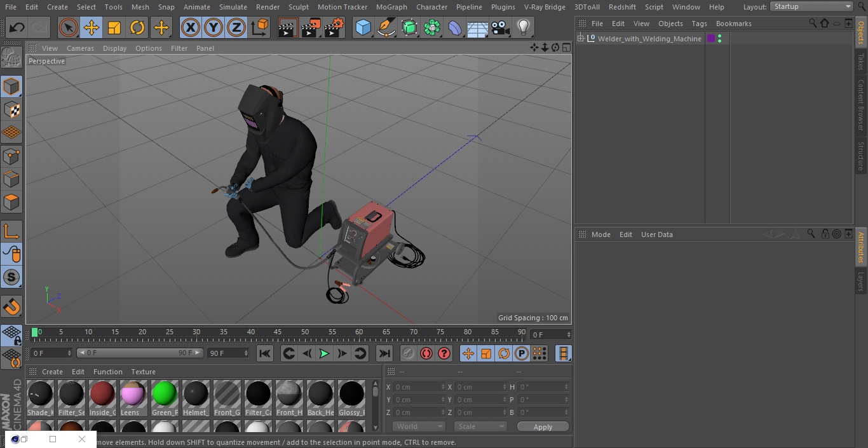Add an Array modeling object
Image resolution: width=868 pixels, height=448 pixels.
(x=432, y=27)
